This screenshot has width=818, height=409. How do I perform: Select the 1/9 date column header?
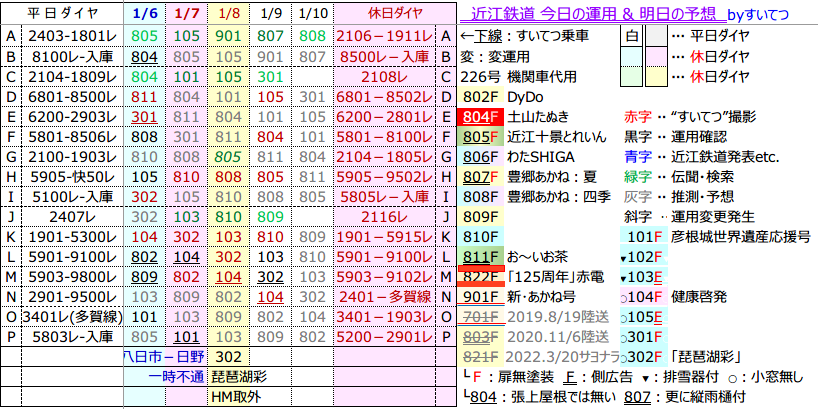coord(269,14)
